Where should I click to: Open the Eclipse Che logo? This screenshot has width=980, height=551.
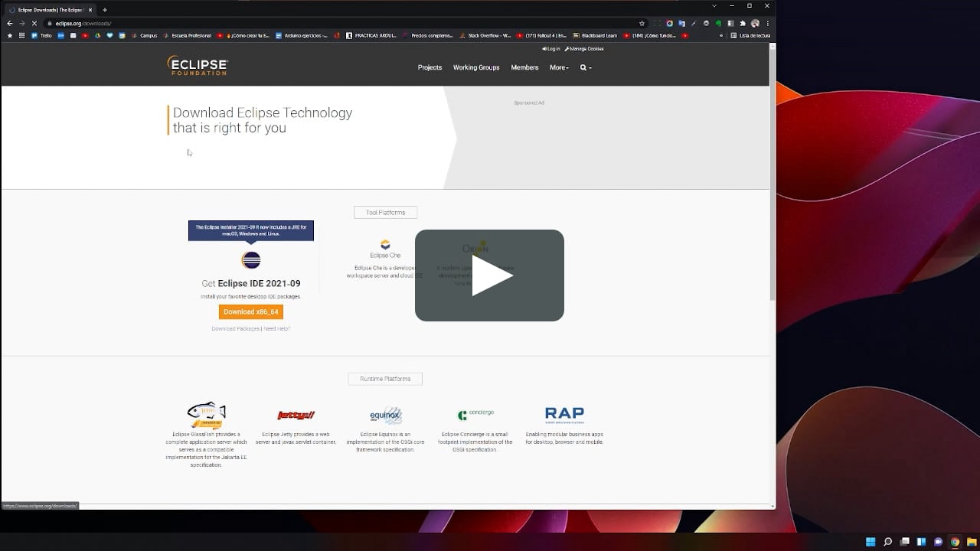385,248
